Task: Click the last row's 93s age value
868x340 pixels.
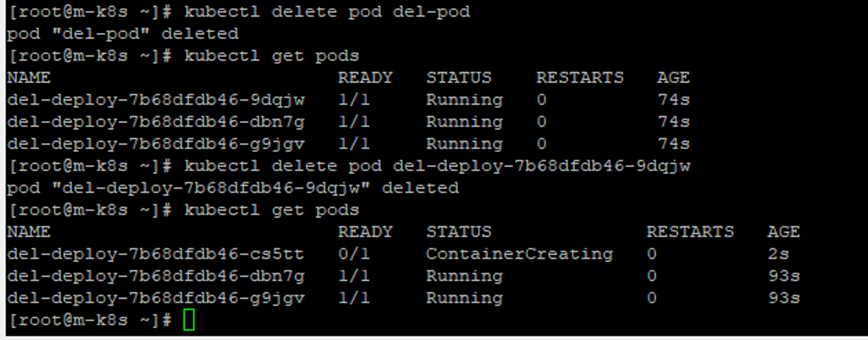Action: coord(784,298)
